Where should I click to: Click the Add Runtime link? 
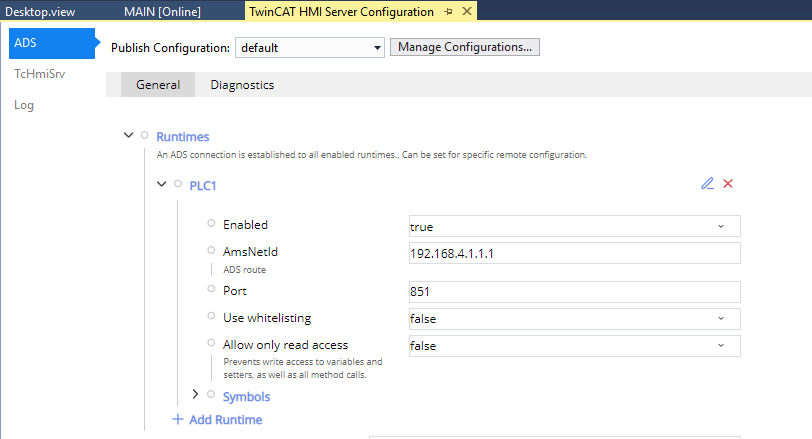tap(225, 419)
